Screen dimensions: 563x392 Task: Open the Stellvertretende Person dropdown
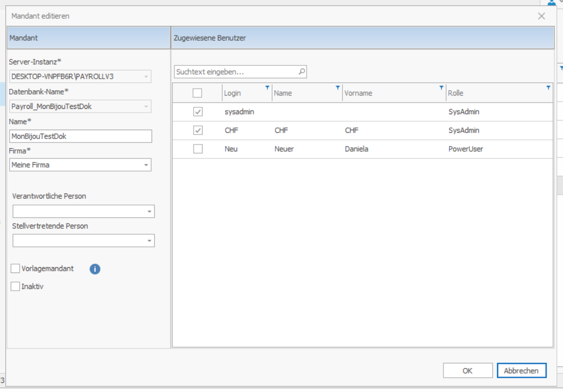[149, 241]
